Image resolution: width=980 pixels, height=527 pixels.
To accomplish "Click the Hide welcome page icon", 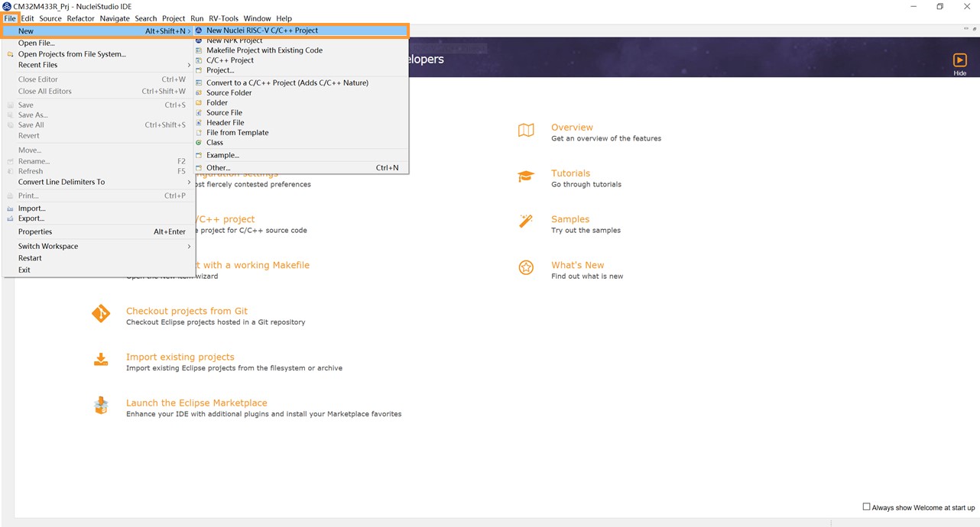I will [959, 60].
